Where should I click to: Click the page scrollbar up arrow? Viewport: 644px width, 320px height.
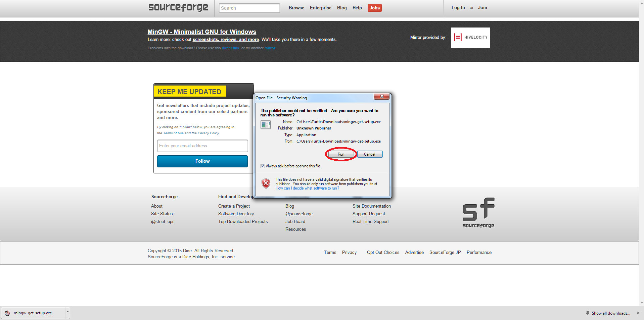point(642,2)
